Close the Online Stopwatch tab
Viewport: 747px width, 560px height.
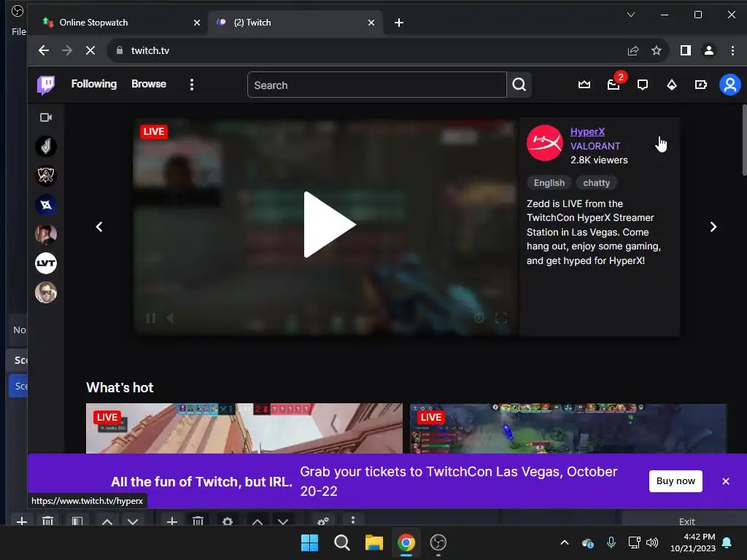click(x=197, y=23)
